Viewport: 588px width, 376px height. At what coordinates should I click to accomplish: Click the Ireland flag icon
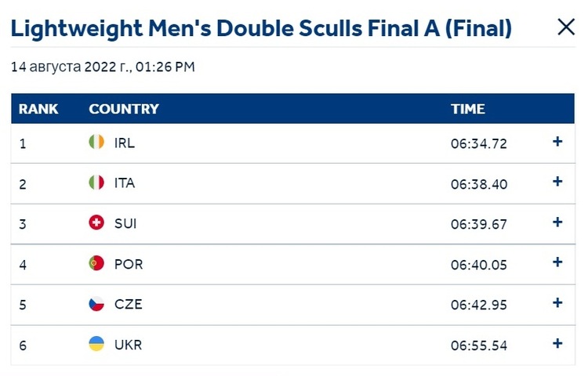(96, 142)
